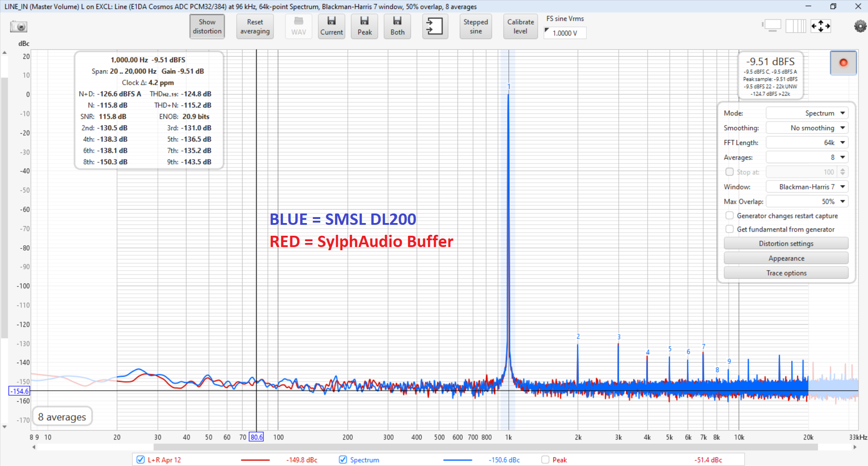Check Get fundamental from generator
The image size is (868, 466).
(730, 229)
